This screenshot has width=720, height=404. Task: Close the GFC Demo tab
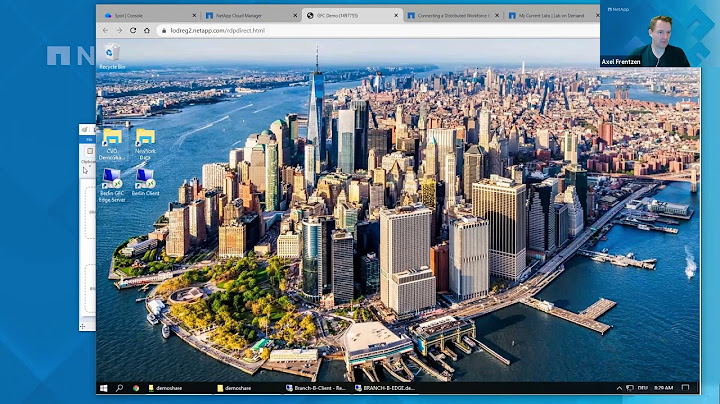(x=396, y=16)
